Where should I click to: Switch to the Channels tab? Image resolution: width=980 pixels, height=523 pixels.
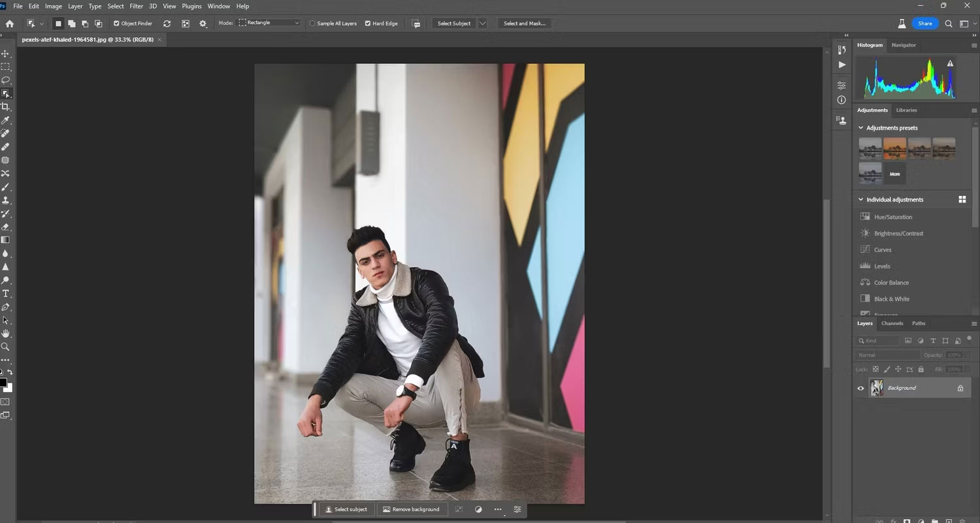pos(892,323)
